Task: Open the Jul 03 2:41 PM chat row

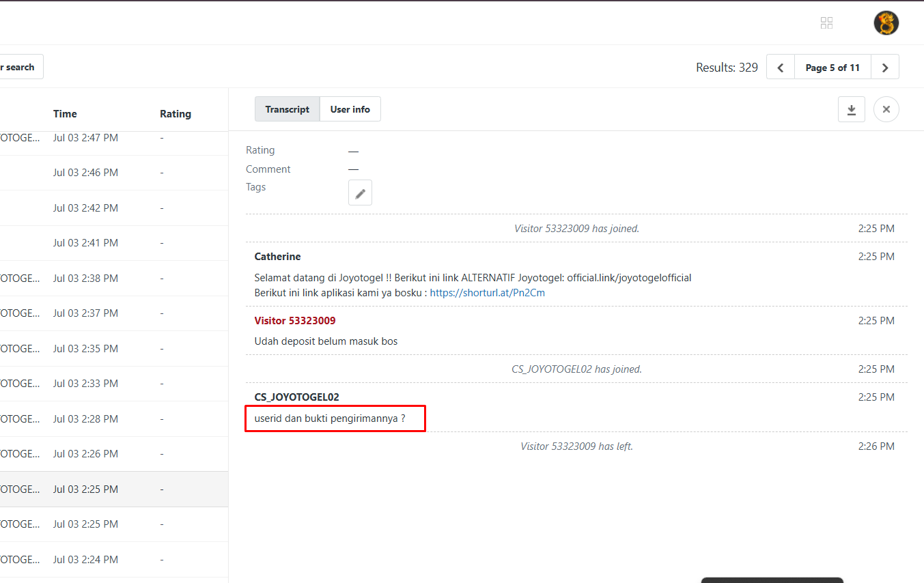Action: point(114,243)
